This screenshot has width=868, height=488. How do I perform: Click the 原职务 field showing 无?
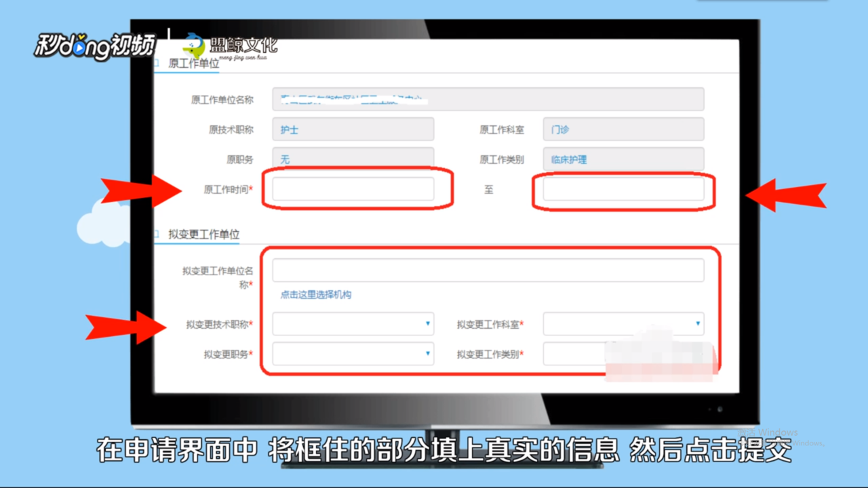click(353, 159)
